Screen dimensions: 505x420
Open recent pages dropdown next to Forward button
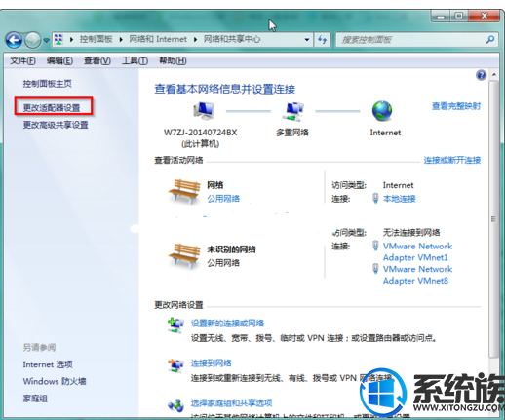tap(47, 40)
